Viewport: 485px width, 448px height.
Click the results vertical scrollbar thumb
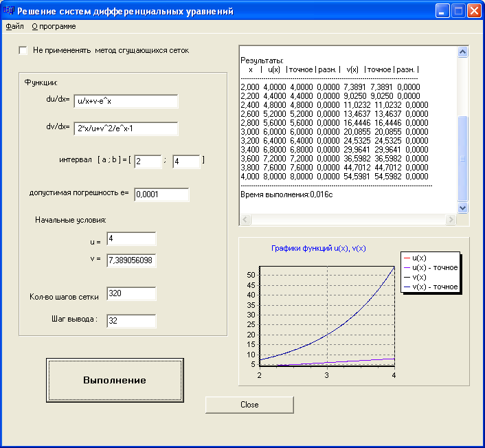point(462,158)
